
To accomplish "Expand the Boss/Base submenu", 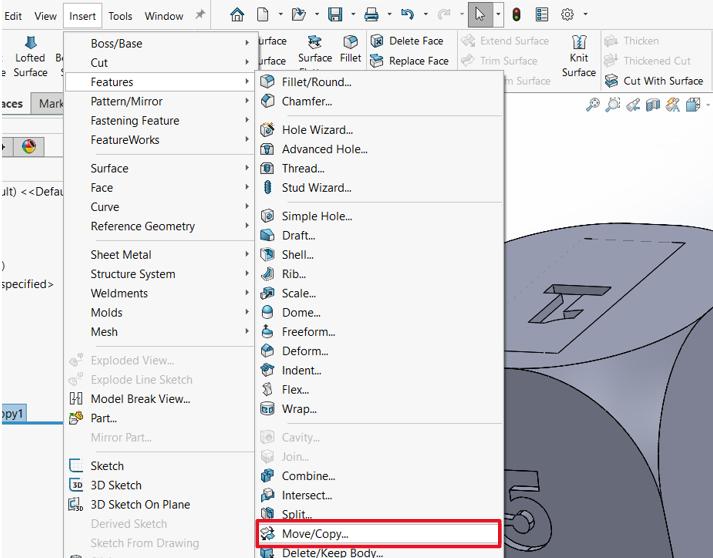I will [159, 43].
